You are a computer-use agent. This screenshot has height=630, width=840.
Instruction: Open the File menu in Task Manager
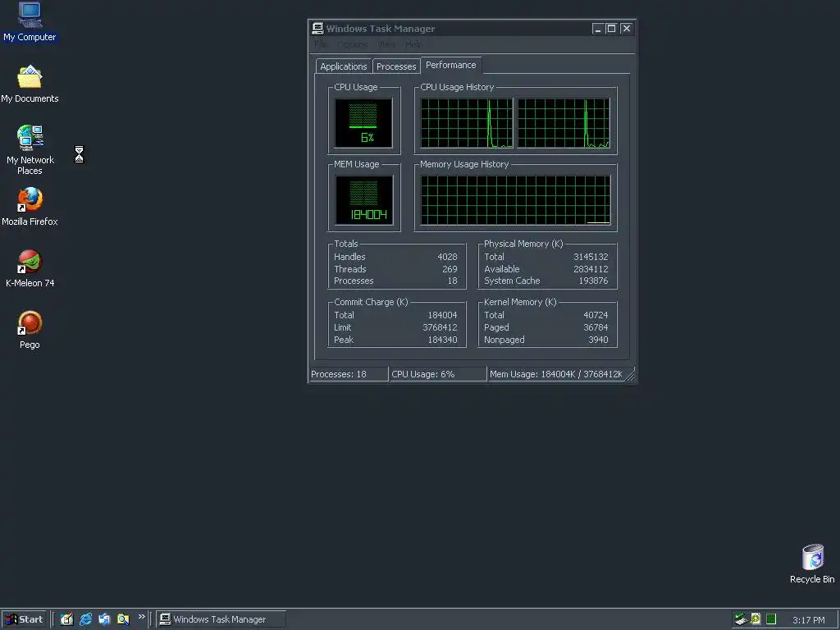pyautogui.click(x=321, y=44)
